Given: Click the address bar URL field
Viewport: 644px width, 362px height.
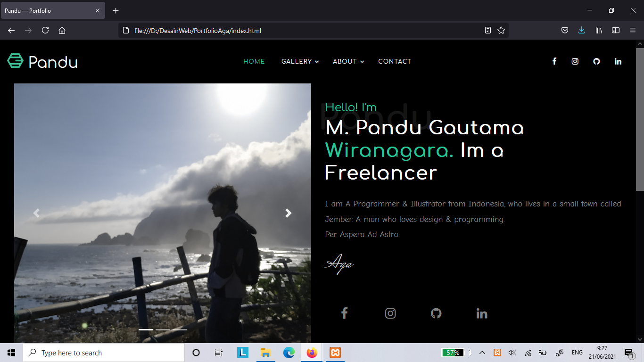Looking at the screenshot, I should click(x=302, y=31).
